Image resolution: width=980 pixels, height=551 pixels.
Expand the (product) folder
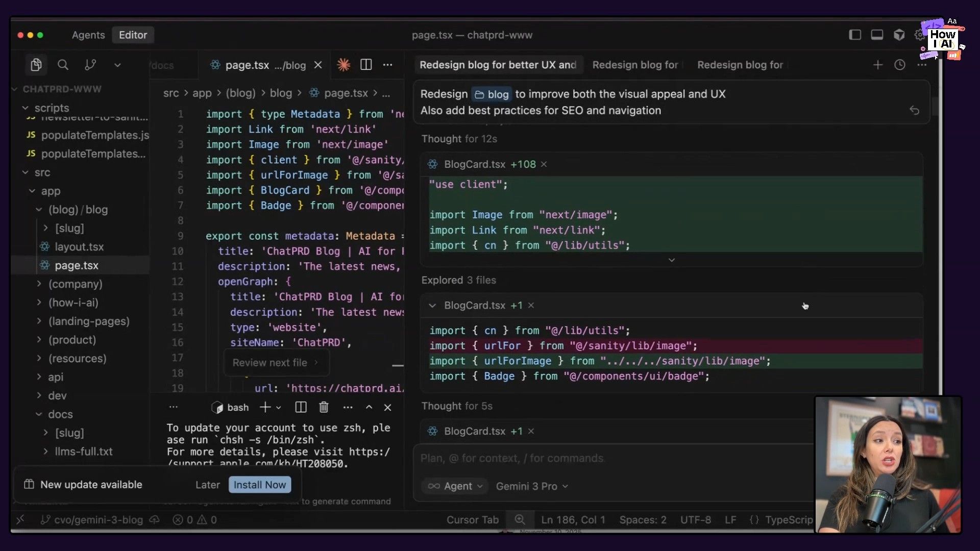71,340
